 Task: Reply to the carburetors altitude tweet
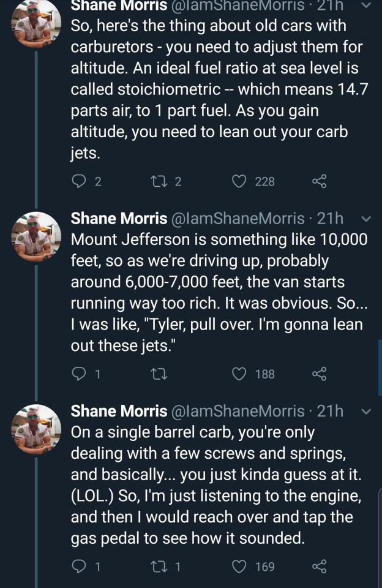(80, 181)
